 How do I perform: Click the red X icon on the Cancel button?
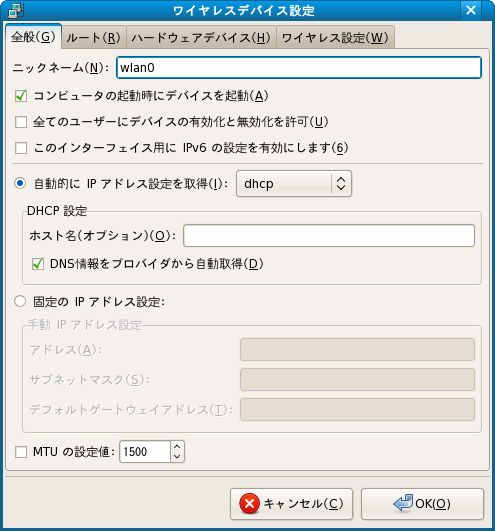(250, 504)
